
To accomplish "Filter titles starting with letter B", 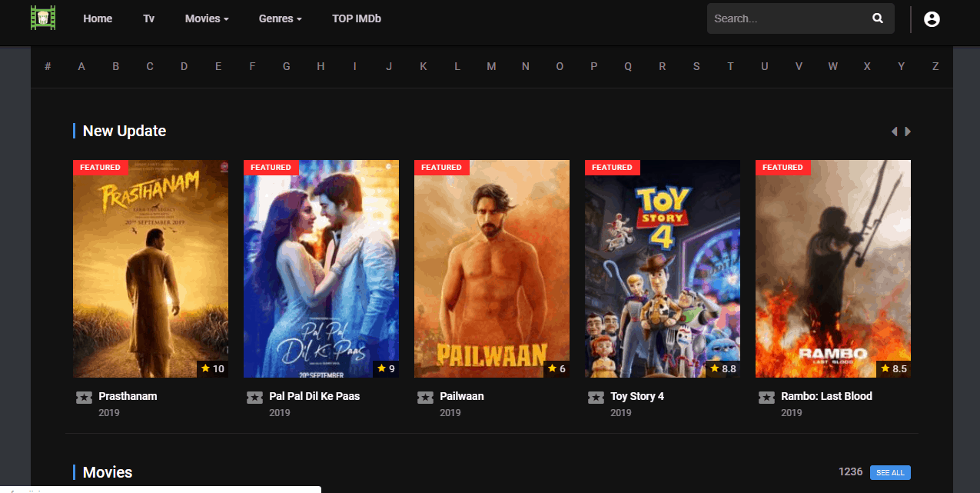I will tap(116, 66).
